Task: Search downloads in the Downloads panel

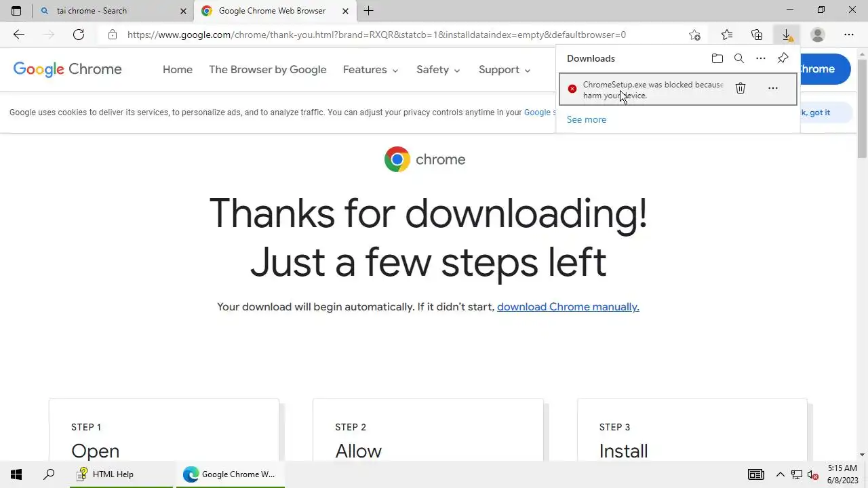Action: coord(739,58)
